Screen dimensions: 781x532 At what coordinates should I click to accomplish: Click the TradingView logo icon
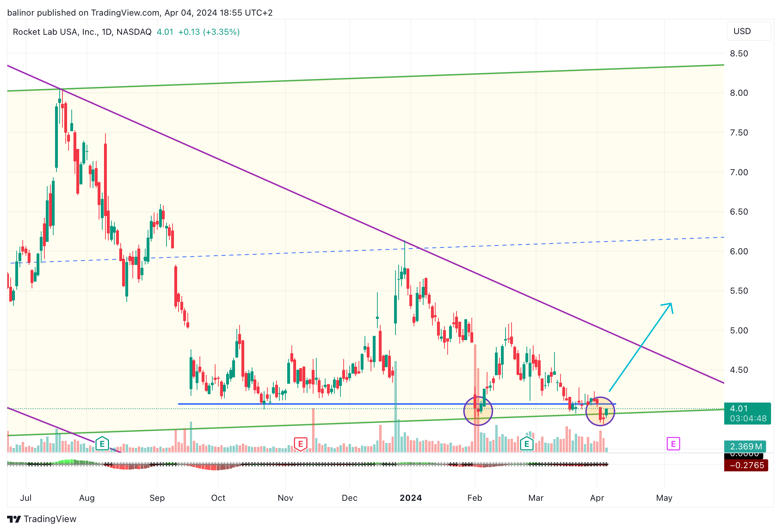tap(14, 519)
